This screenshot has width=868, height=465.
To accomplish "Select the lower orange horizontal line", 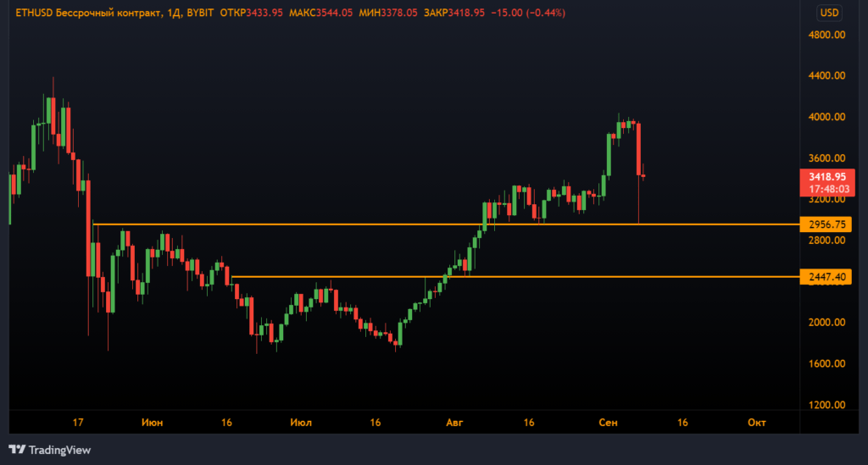I will (509, 277).
